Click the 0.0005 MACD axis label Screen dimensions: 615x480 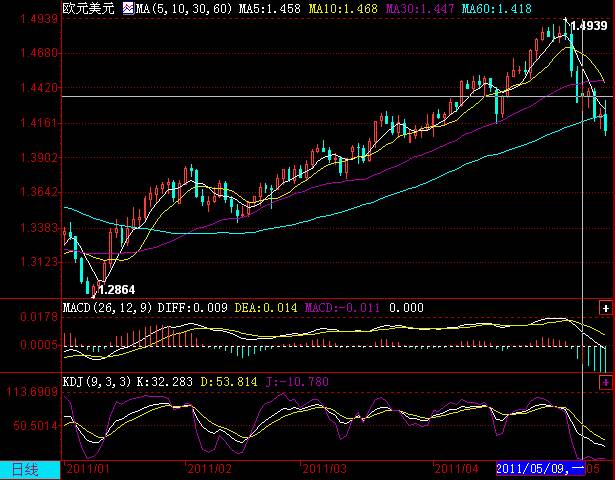[x=39, y=345]
